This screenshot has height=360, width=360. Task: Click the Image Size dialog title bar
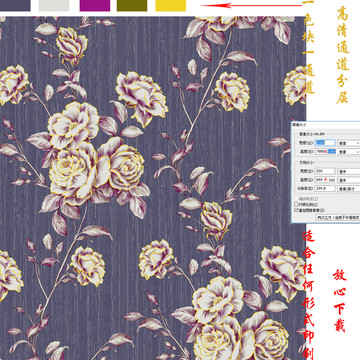(326, 124)
